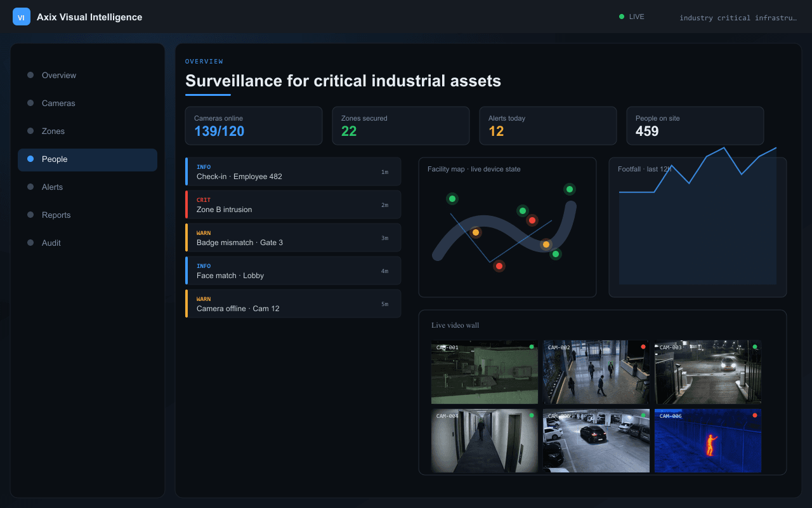
Task: Click the red status dot on CAM-006
Action: [x=755, y=415]
